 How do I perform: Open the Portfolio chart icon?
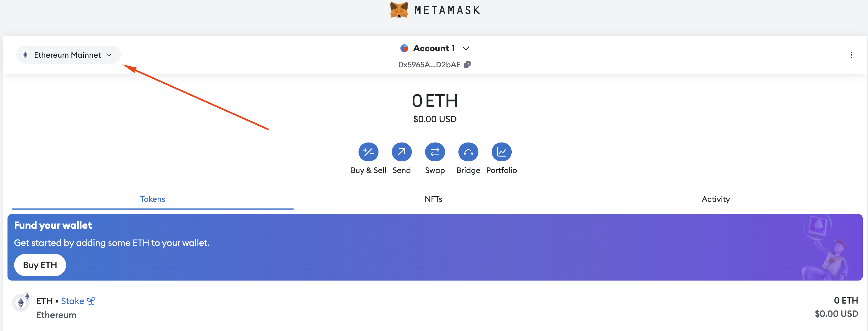pyautogui.click(x=501, y=152)
